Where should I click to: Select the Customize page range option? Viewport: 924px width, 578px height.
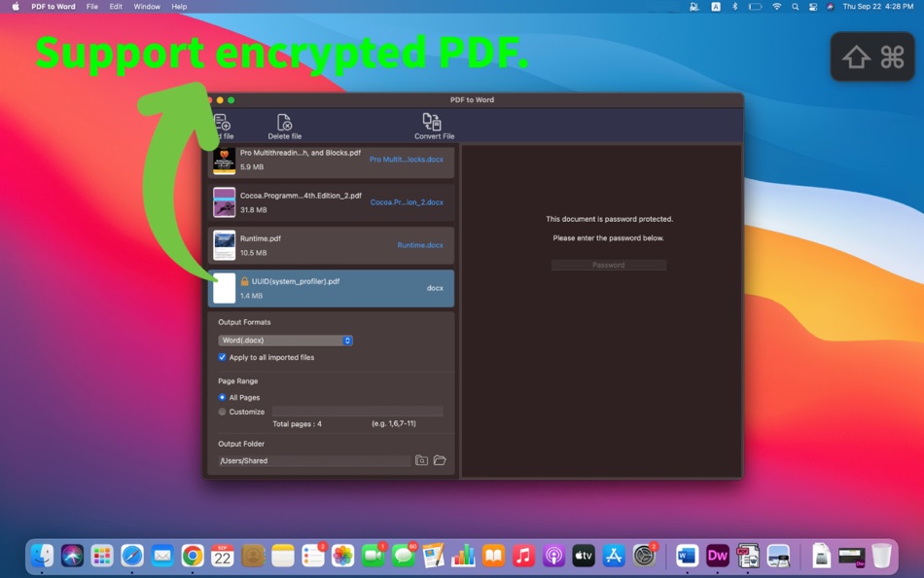222,412
